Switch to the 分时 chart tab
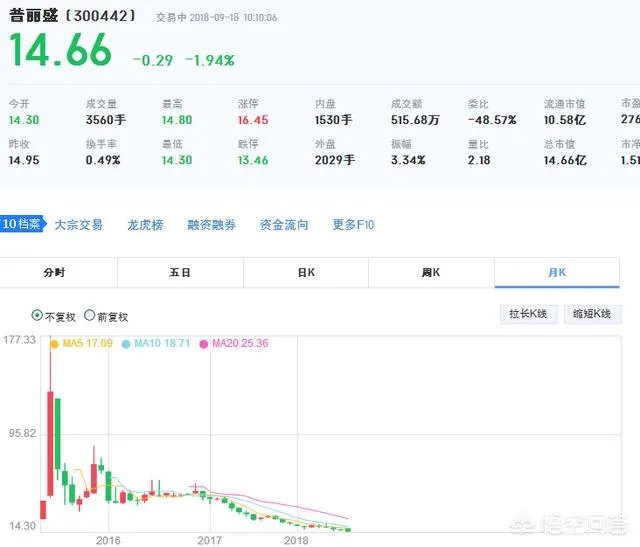 click(55, 272)
